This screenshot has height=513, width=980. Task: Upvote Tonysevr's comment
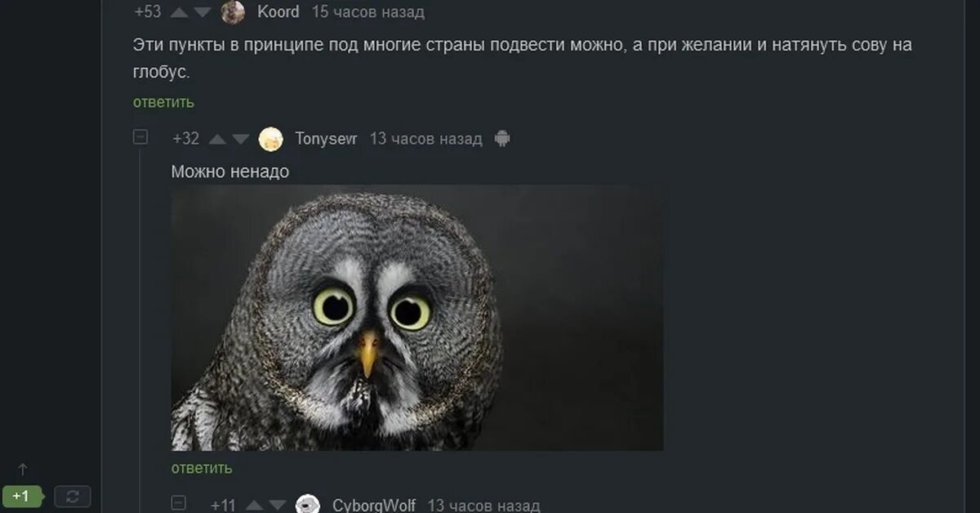click(x=217, y=140)
